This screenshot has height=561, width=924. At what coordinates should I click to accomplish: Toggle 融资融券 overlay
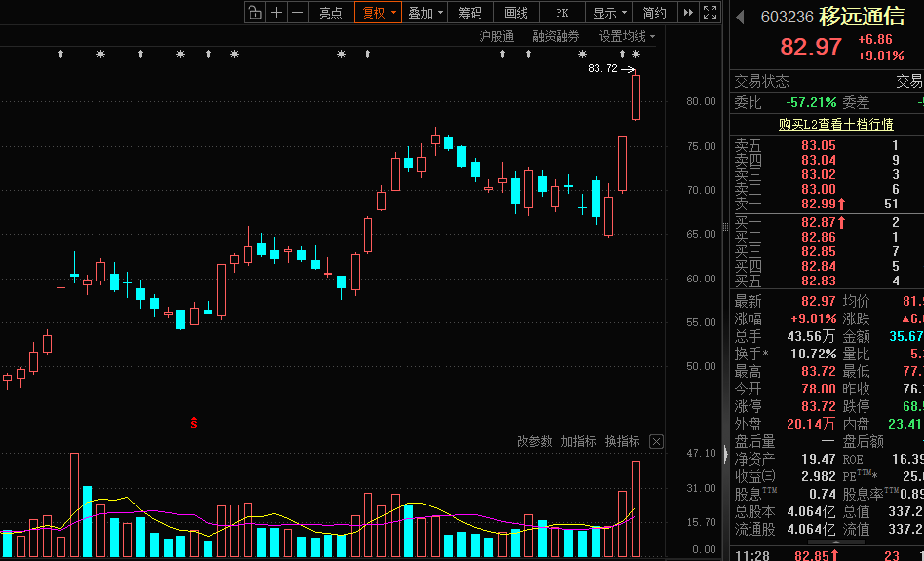556,36
